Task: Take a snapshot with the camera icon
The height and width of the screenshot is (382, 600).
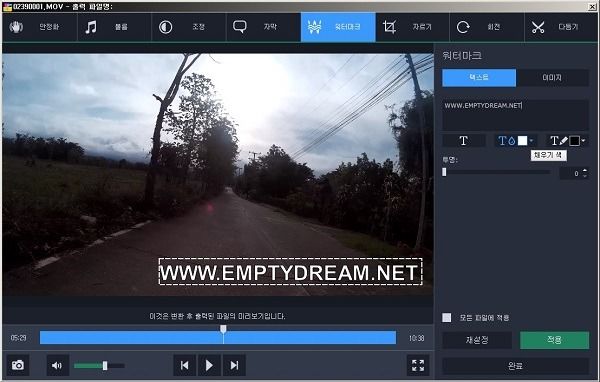Action: [x=18, y=366]
